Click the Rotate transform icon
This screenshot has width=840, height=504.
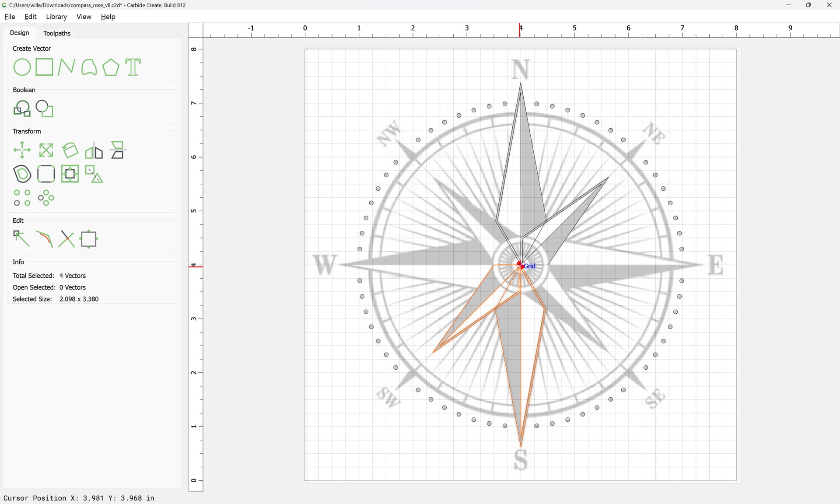click(x=70, y=150)
